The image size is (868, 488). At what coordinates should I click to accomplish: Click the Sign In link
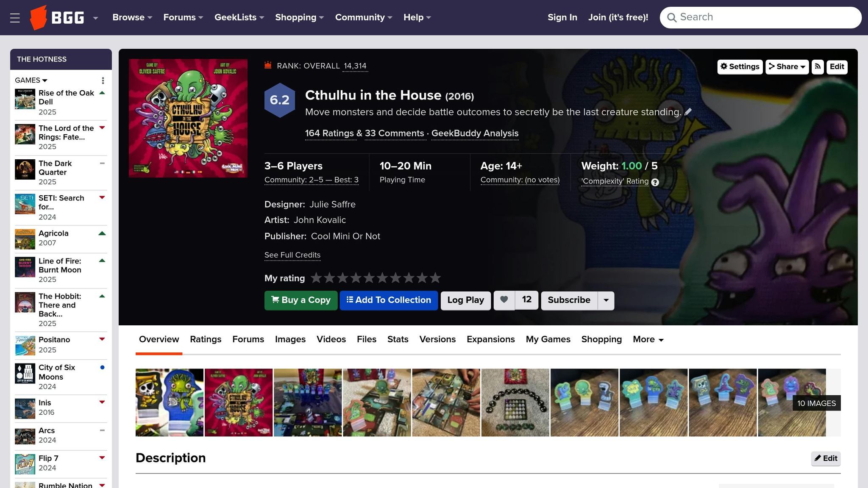click(x=562, y=17)
